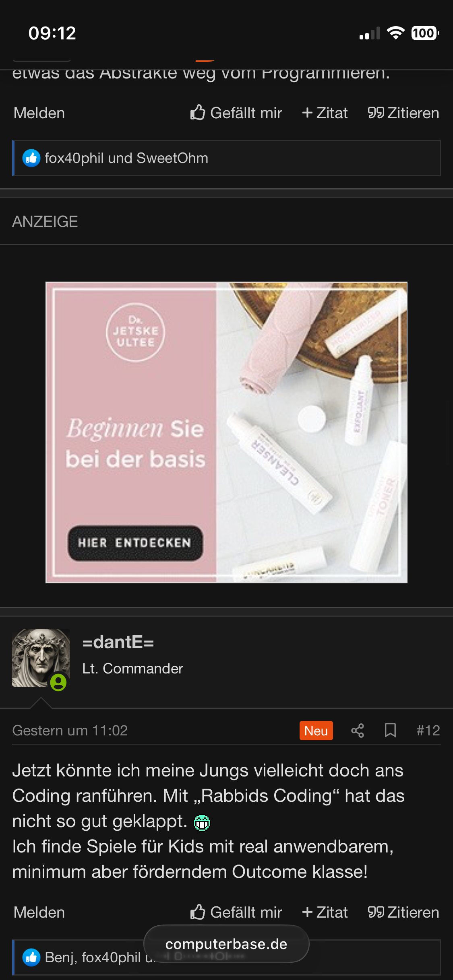This screenshot has width=453, height=980.
Task: Quote =dantE='s post with Zitieren
Action: tap(403, 912)
